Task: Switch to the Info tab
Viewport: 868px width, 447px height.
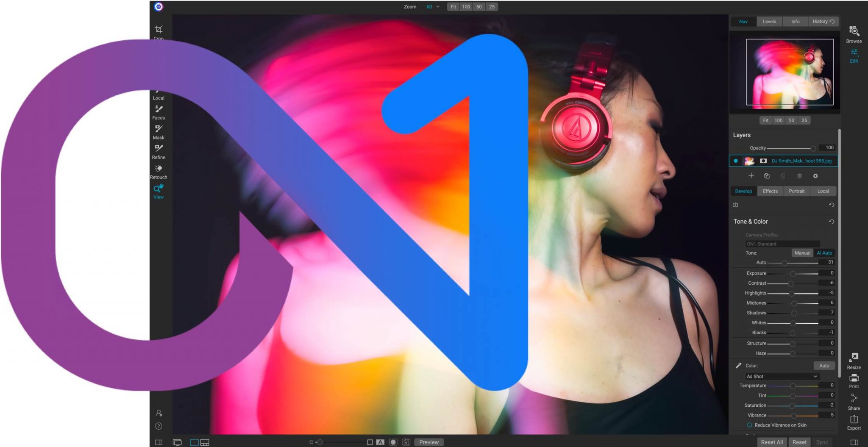Action: [796, 22]
